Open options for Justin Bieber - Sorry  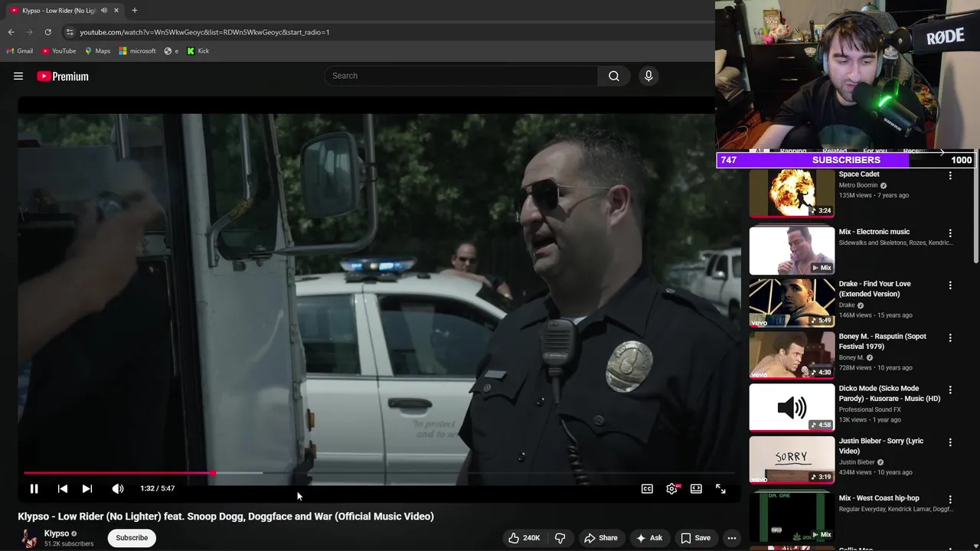tap(950, 442)
